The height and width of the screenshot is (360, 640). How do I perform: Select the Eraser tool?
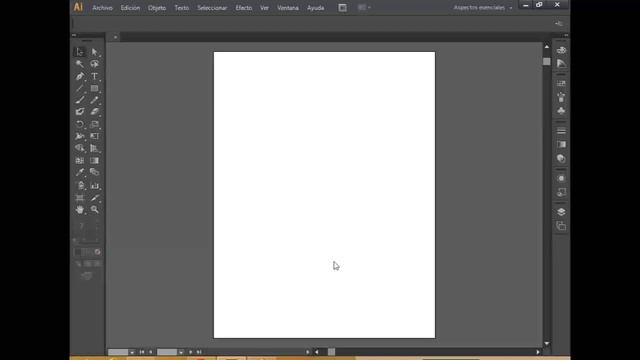[94, 111]
